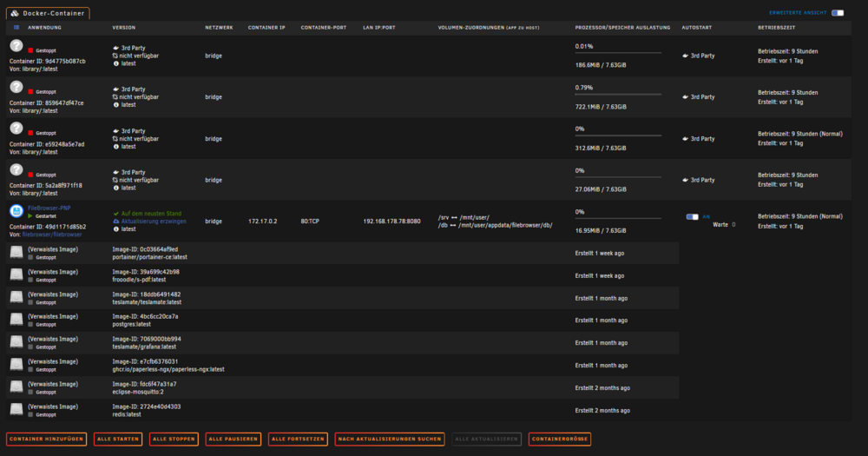This screenshot has width=868, height=456.
Task: Pause all containers with Alle pausieren
Action: [x=233, y=439]
